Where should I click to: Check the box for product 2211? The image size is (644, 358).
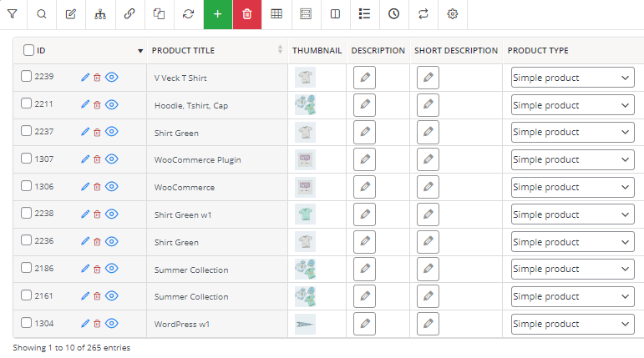26,103
